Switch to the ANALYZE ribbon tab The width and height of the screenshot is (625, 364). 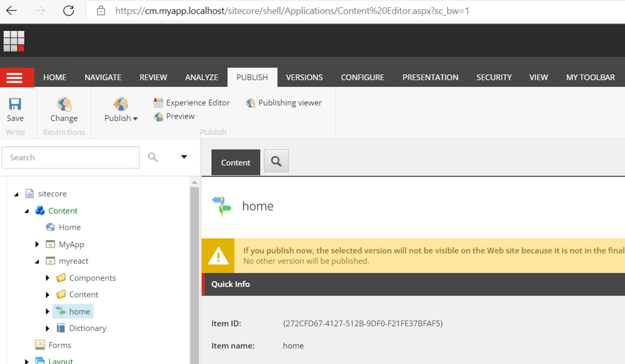click(202, 77)
